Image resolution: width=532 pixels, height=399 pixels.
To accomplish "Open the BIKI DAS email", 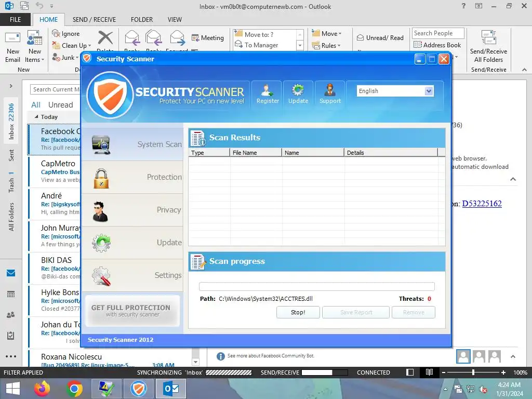I will click(55, 268).
